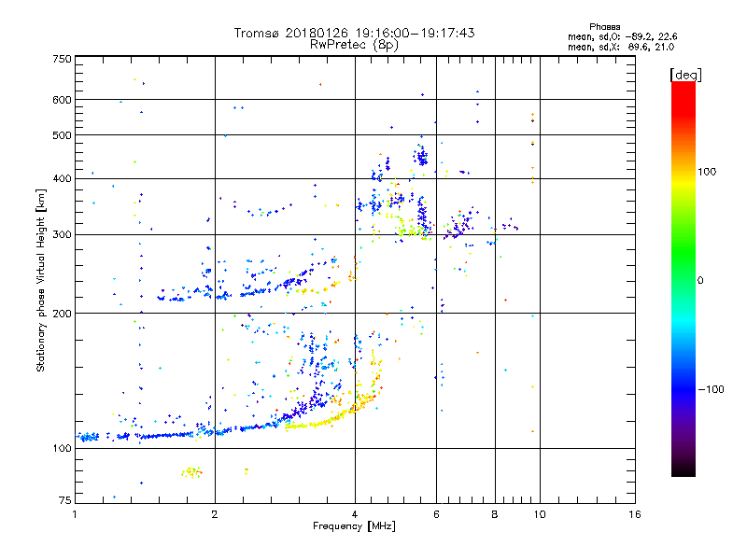Click the x-axis tick label '6'

[436, 514]
